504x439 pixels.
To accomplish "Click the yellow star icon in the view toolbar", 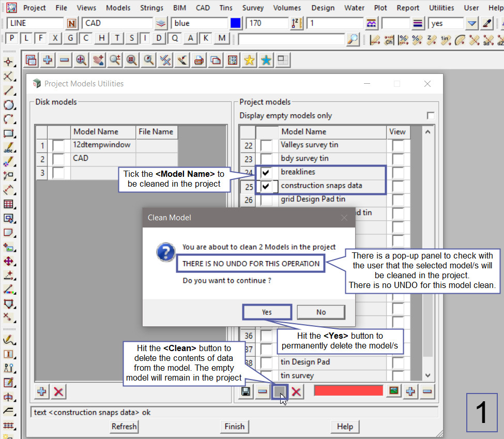I will pyautogui.click(x=249, y=60).
